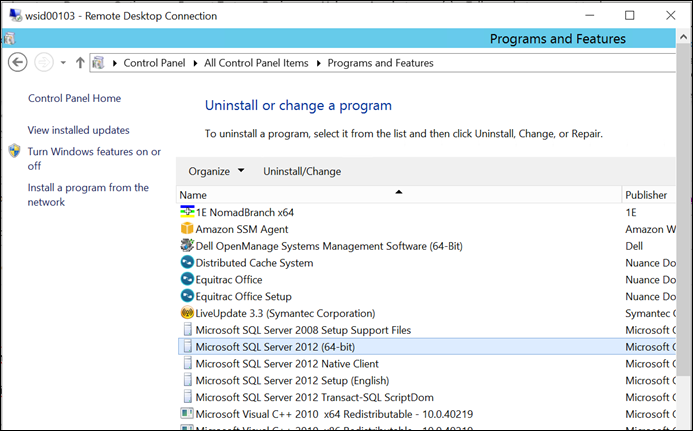Click the Remote Desktop Connection title icon
Image resolution: width=693 pixels, height=431 pixels.
pyautogui.click(x=15, y=15)
